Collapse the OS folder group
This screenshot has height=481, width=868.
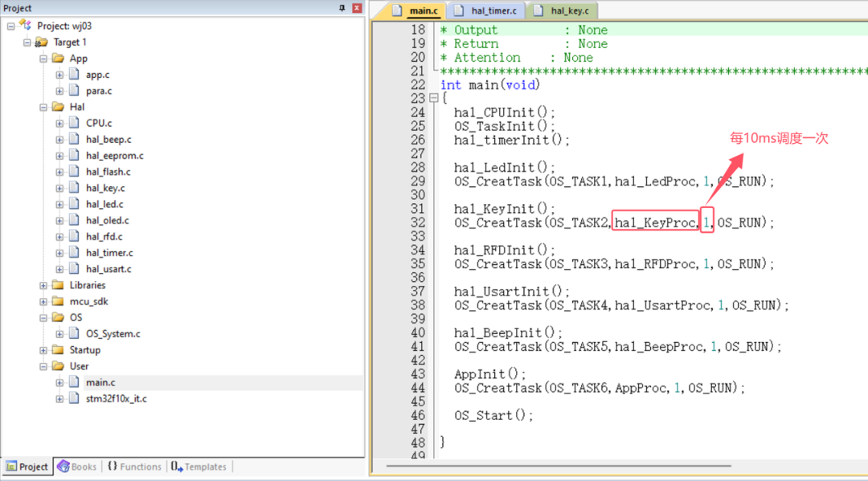pyautogui.click(x=43, y=318)
